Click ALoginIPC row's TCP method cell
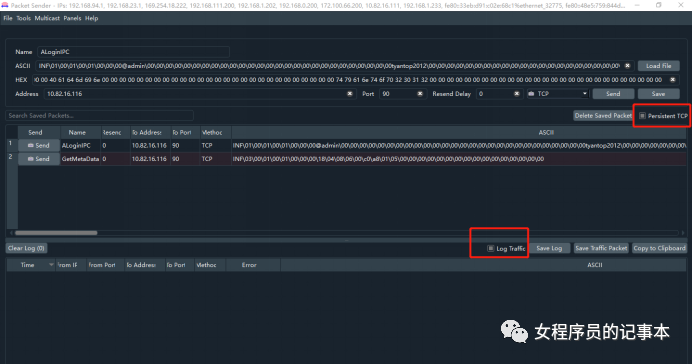 click(x=215, y=145)
